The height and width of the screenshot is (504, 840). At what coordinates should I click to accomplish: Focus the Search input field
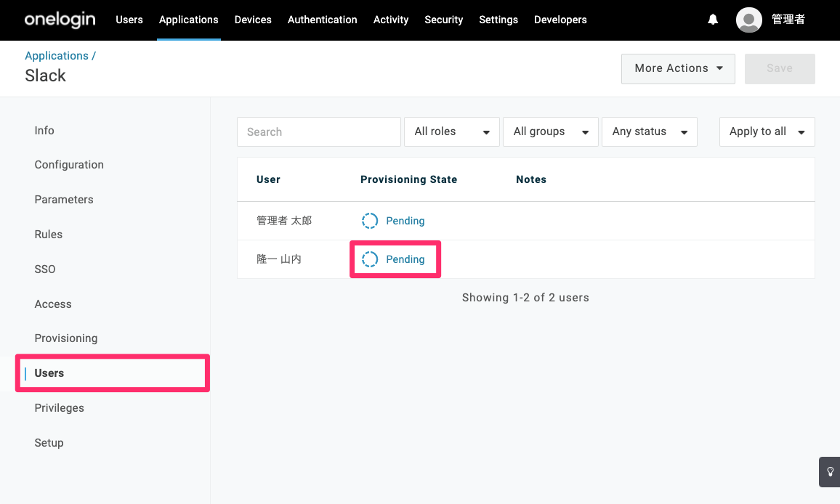pyautogui.click(x=319, y=131)
